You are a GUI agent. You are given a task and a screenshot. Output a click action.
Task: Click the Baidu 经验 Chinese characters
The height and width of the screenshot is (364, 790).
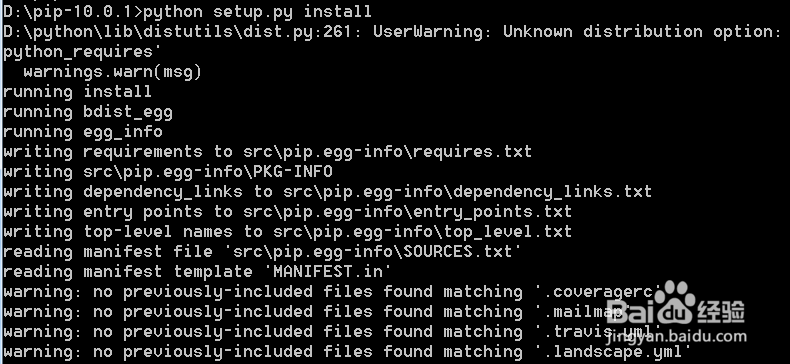pos(721,312)
